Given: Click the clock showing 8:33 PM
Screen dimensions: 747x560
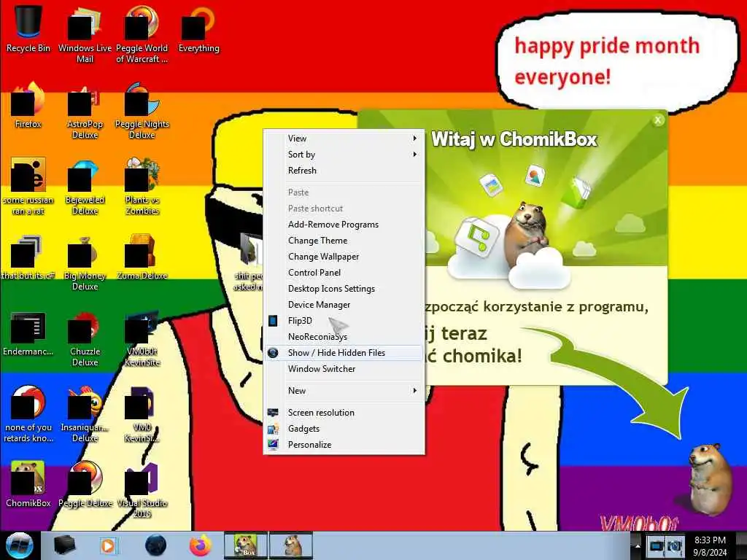Looking at the screenshot, I should [710, 545].
